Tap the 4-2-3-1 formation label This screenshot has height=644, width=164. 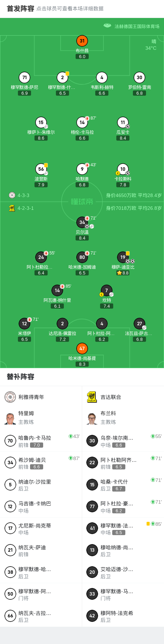[x=26, y=208]
